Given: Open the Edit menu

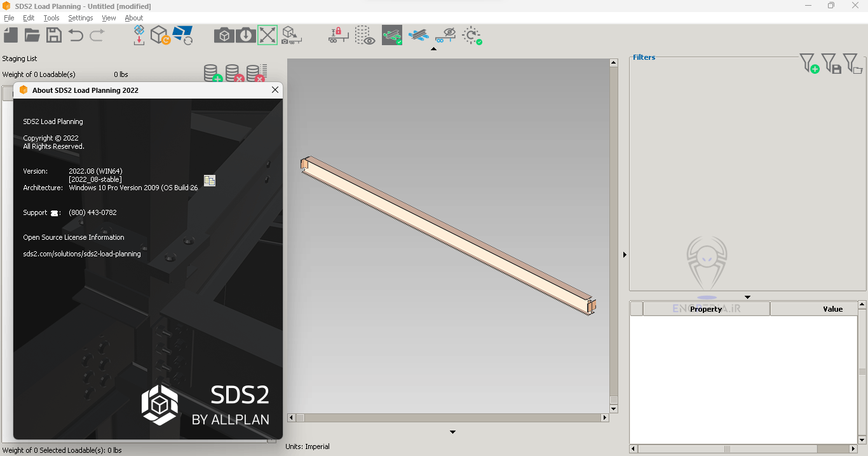Looking at the screenshot, I should point(29,18).
